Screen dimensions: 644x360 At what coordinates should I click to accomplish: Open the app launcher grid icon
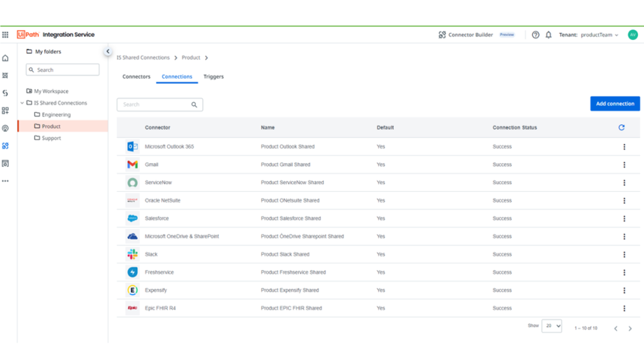[5, 35]
